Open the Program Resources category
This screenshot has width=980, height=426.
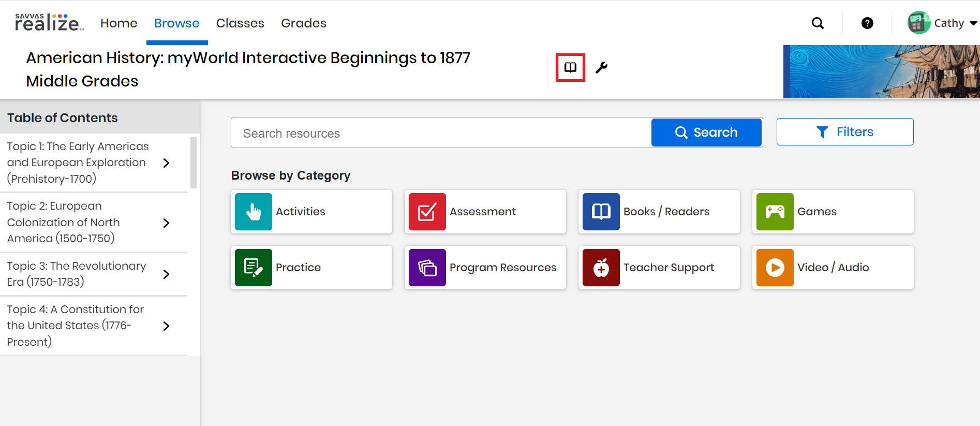point(485,268)
